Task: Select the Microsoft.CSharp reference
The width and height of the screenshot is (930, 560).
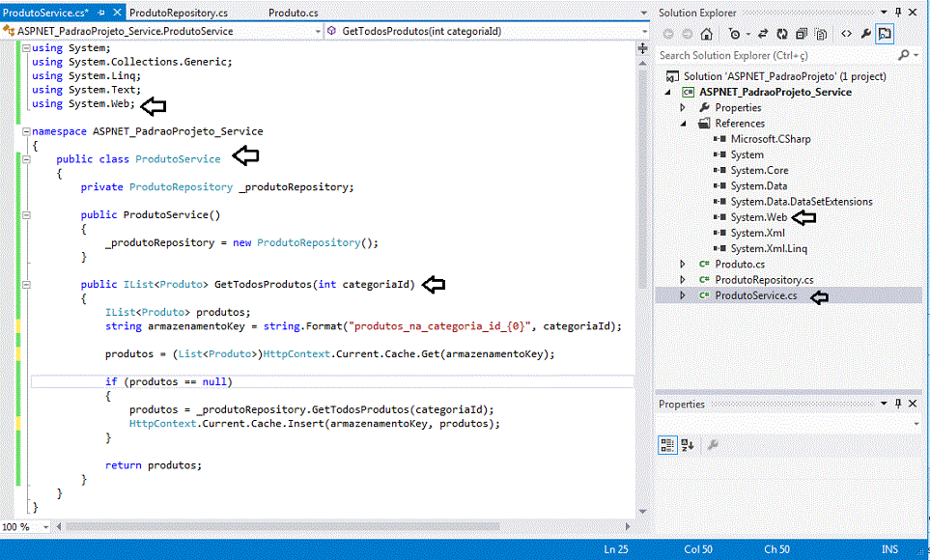Action: [x=771, y=139]
